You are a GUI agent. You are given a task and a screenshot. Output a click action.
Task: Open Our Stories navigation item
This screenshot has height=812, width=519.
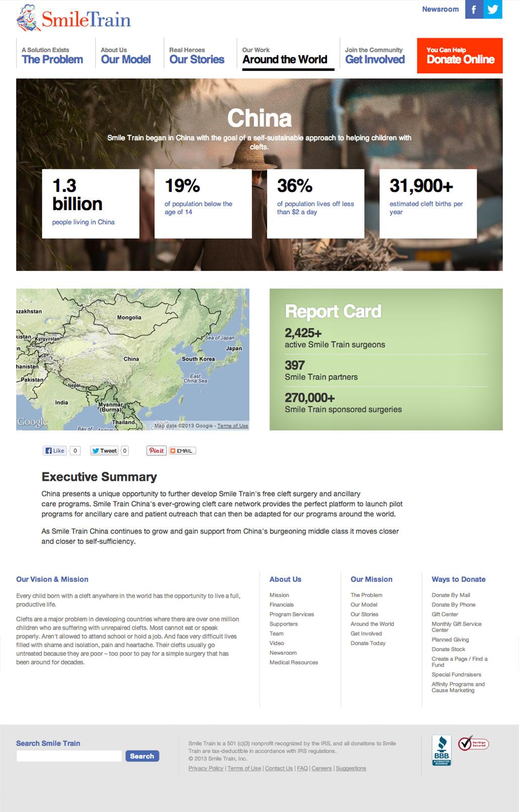197,55
